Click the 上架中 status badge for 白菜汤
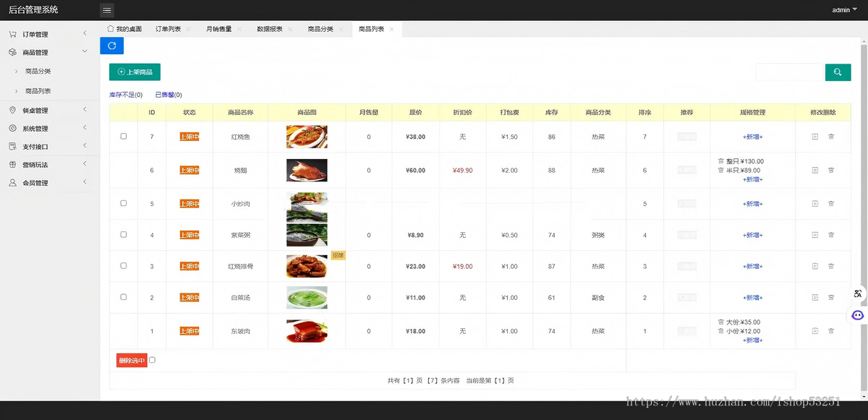868x420 pixels. click(189, 297)
